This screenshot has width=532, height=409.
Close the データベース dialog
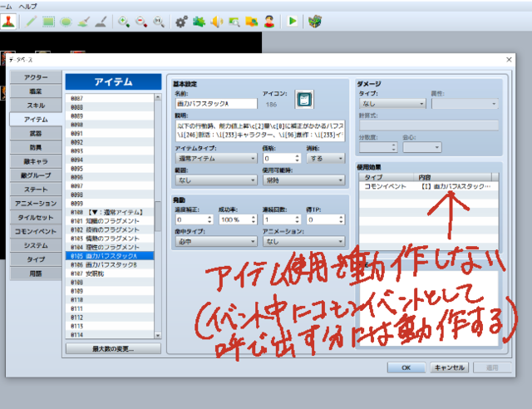click(509, 60)
